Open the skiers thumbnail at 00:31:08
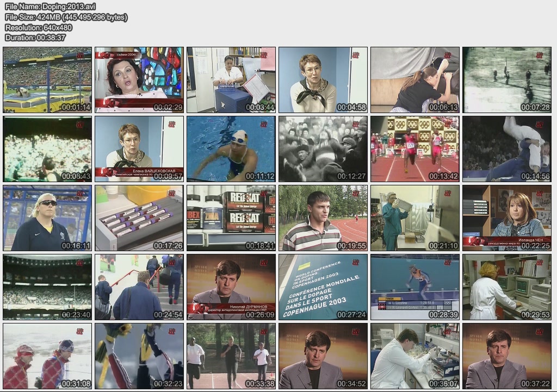Screen dimensions: 557x392 point(47,356)
